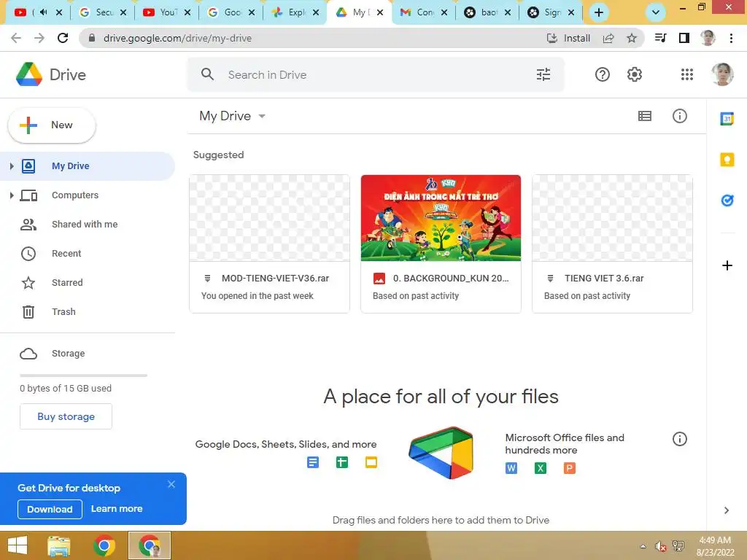Bookmark this tab with the star

tap(632, 38)
